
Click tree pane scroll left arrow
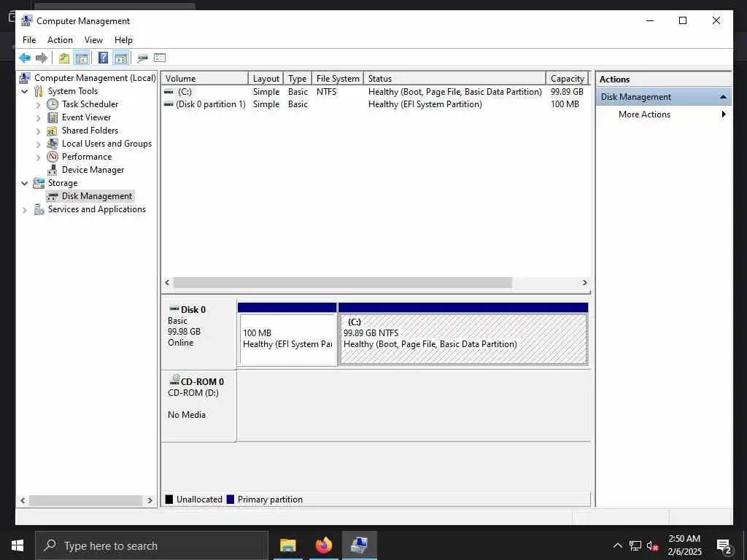point(23,500)
